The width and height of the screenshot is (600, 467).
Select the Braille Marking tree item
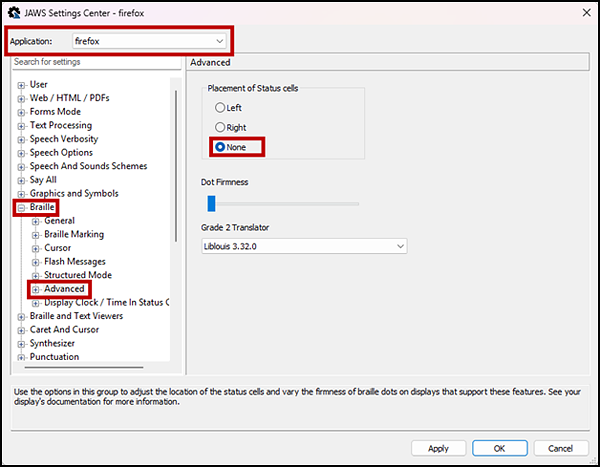74,234
